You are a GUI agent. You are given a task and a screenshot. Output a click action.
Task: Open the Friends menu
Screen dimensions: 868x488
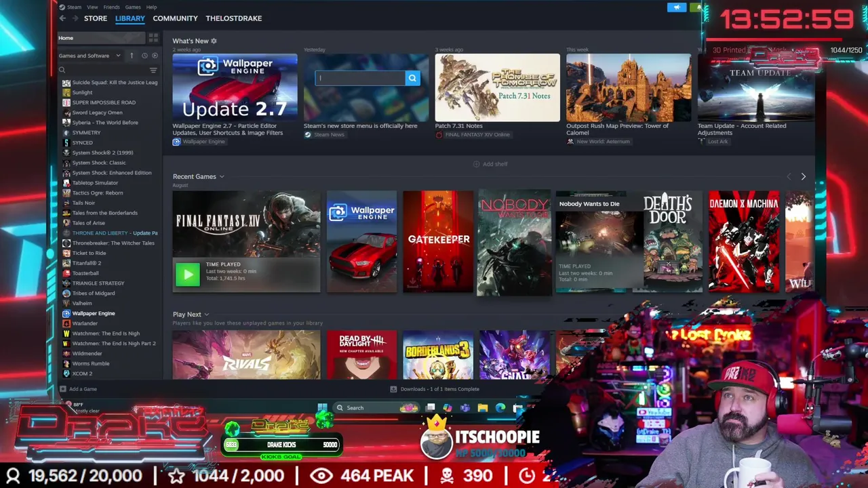point(111,7)
